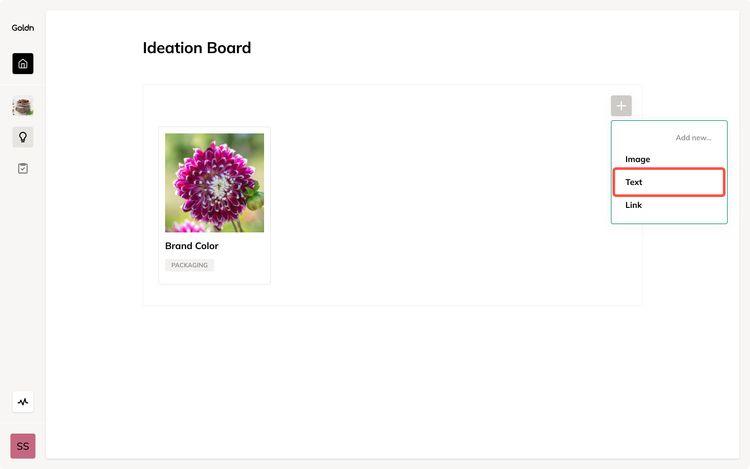Open the dahlia flower image
750x469 pixels.
pos(214,183)
